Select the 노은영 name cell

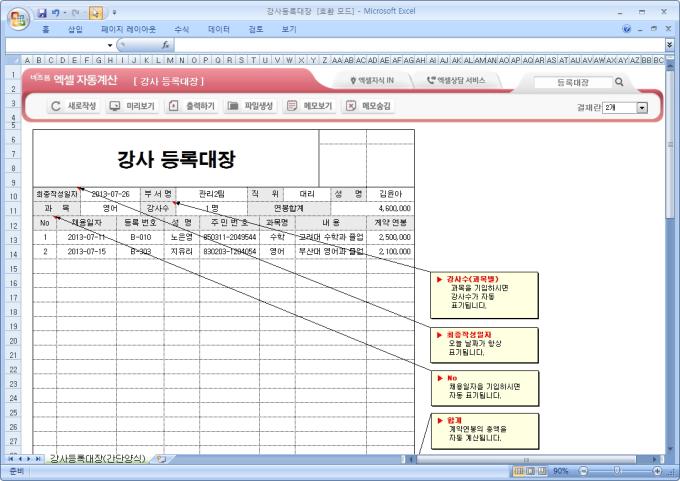pyautogui.click(x=182, y=237)
